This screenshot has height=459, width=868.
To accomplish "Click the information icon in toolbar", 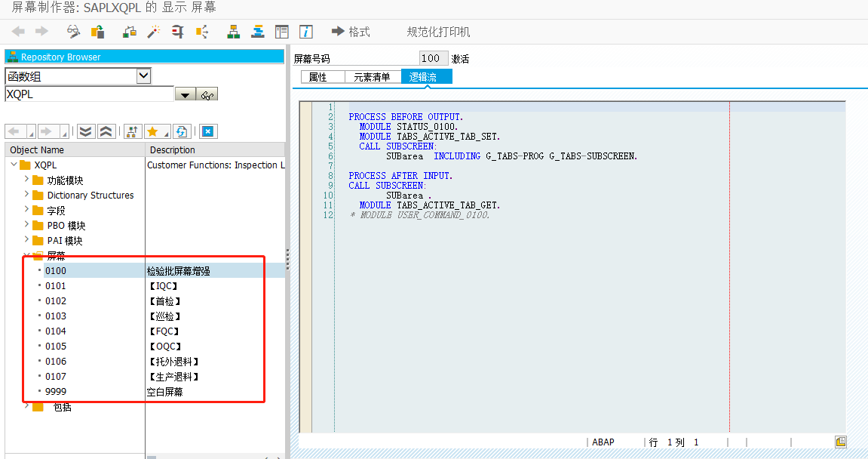I will tap(305, 31).
